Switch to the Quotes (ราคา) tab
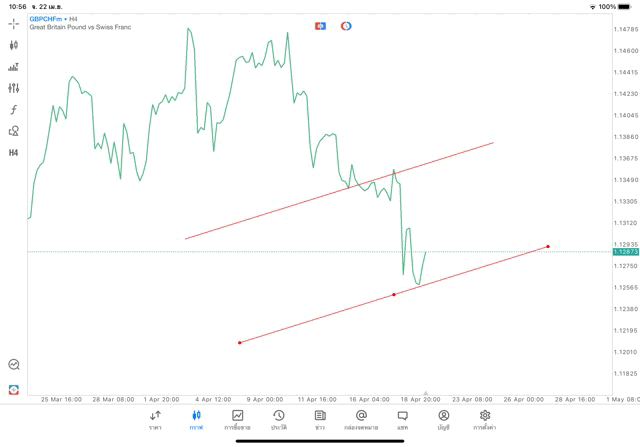 [x=155, y=419]
